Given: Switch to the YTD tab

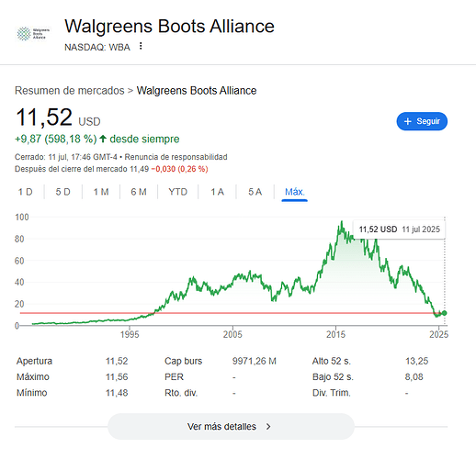Looking at the screenshot, I should [177, 192].
